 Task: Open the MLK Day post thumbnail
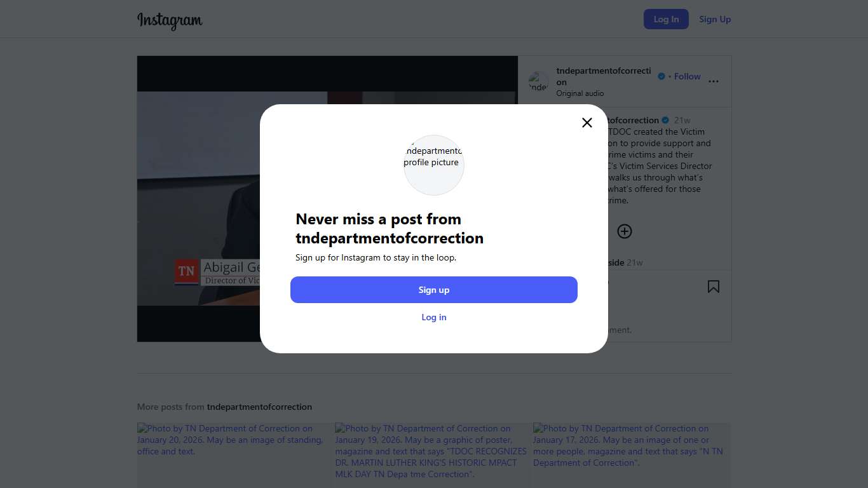[x=432, y=454]
